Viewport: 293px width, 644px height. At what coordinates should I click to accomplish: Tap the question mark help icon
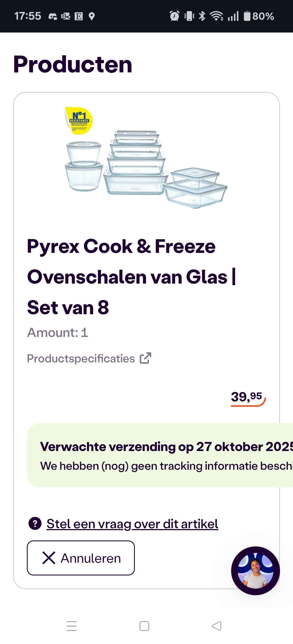pyautogui.click(x=35, y=523)
